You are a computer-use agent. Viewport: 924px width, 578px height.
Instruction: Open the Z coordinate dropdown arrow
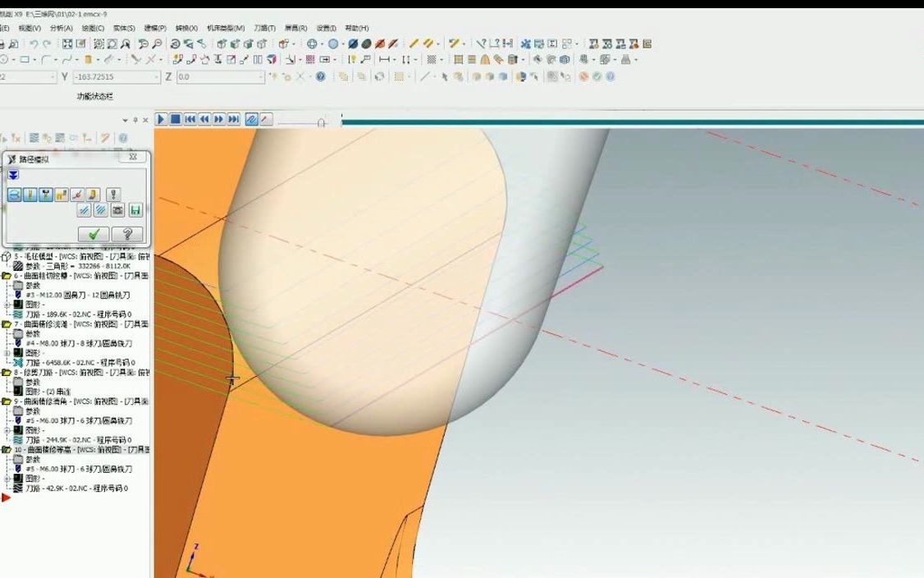[x=262, y=76]
